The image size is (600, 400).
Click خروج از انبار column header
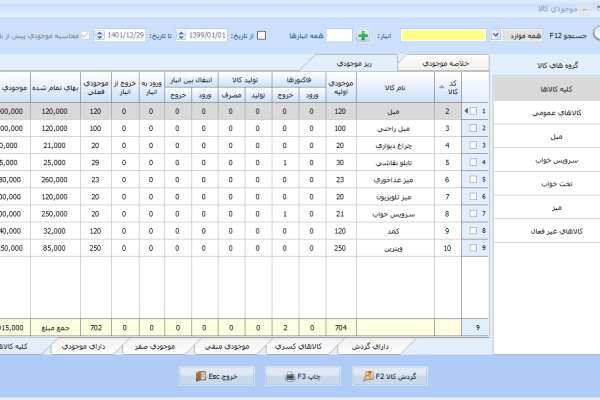coord(125,88)
